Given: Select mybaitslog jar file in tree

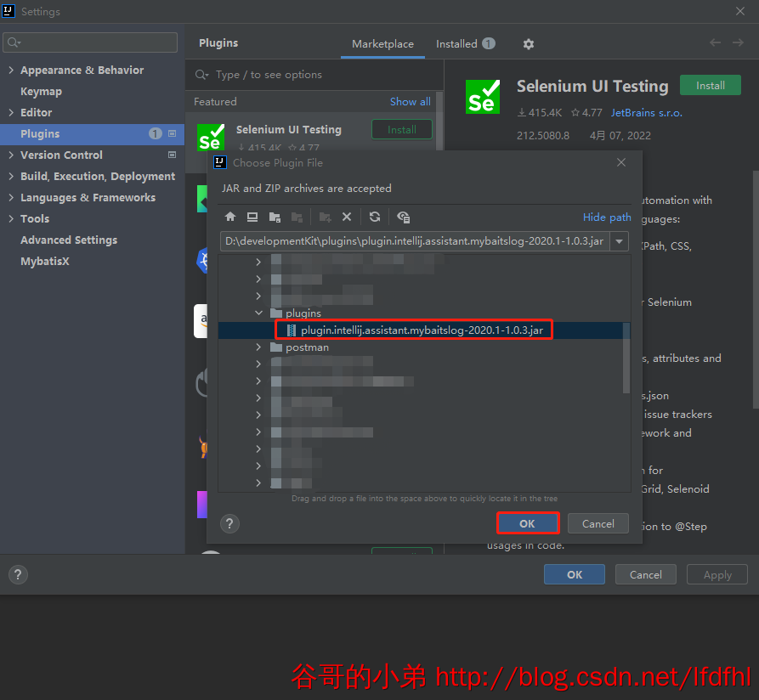Looking at the screenshot, I should (x=421, y=330).
